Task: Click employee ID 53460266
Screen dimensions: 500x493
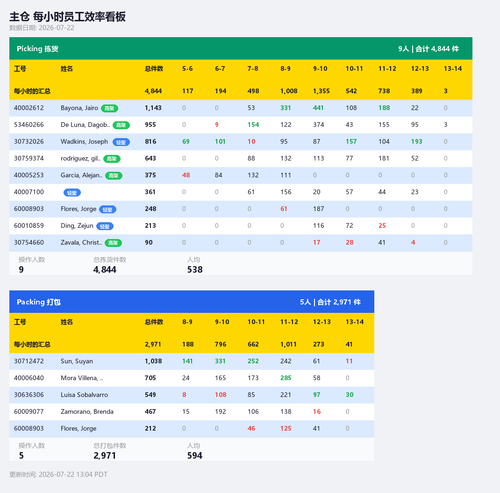Action: click(29, 125)
